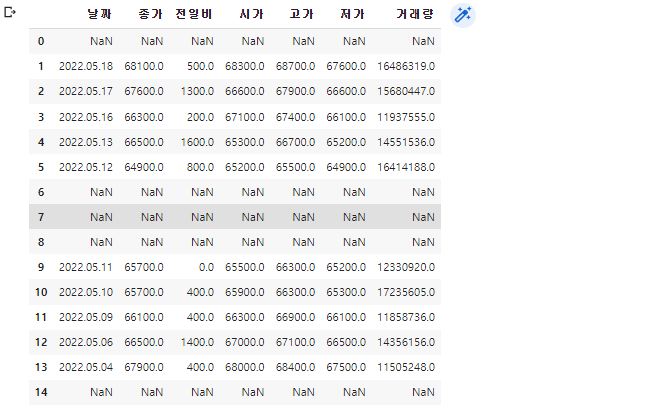Click volume value 15680447.0

coord(406,91)
